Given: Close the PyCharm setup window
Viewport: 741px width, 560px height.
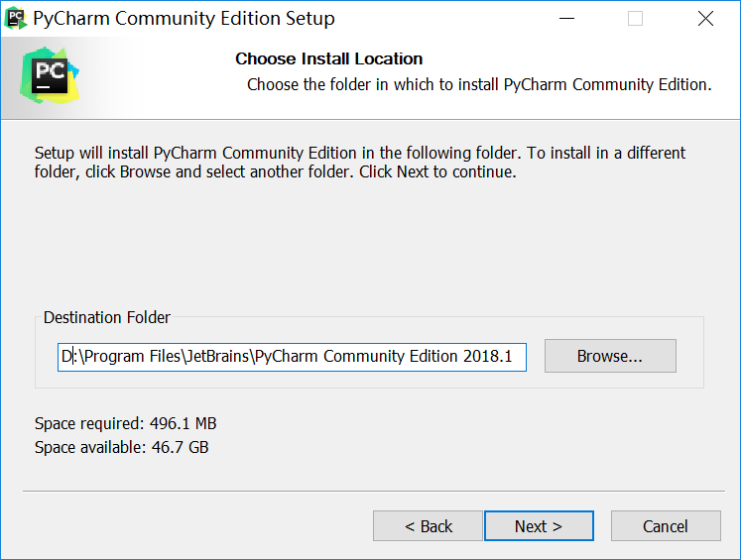Looking at the screenshot, I should [x=704, y=19].
